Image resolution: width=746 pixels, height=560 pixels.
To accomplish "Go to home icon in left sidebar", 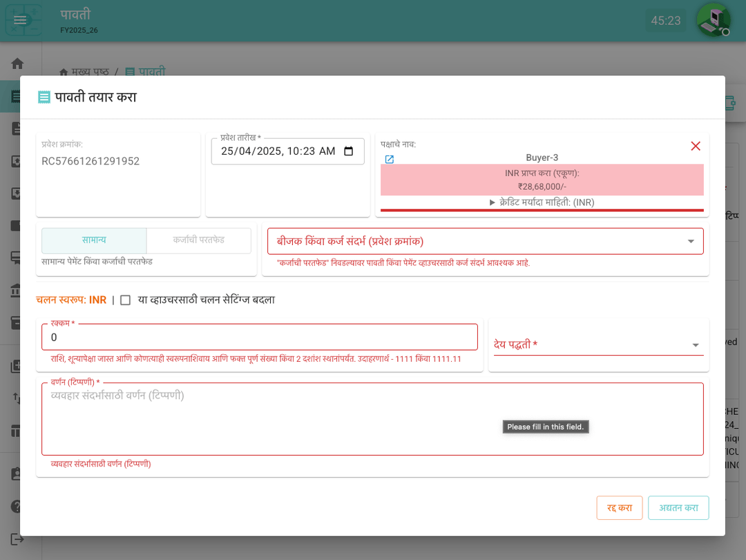I will tap(17, 64).
